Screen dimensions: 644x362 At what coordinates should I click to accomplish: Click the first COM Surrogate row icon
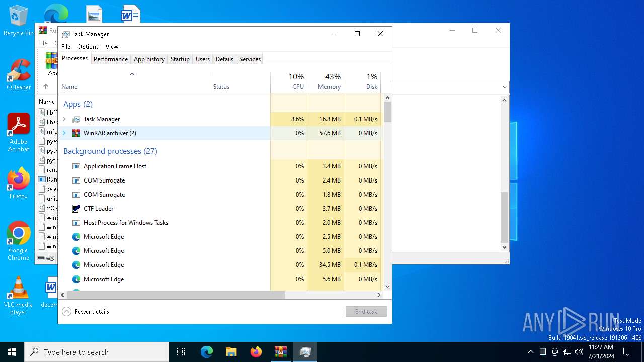76,180
